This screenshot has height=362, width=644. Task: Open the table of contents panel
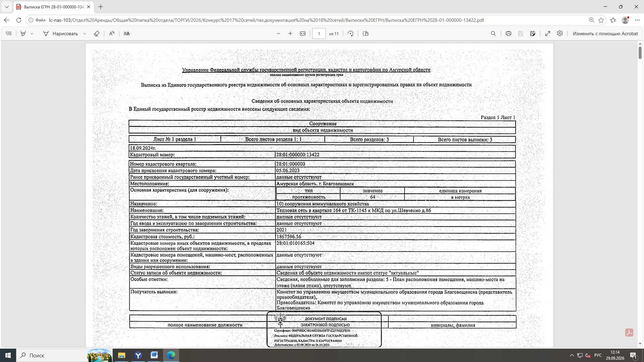tap(9, 34)
